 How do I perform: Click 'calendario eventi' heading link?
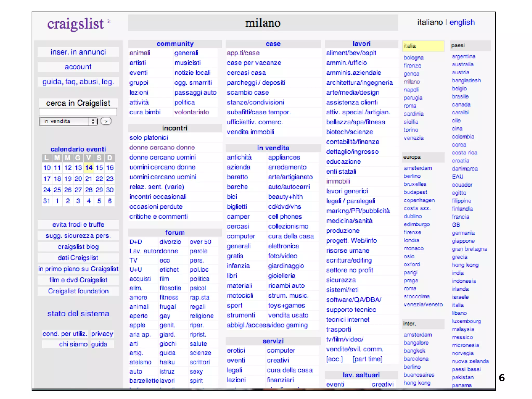click(x=78, y=149)
